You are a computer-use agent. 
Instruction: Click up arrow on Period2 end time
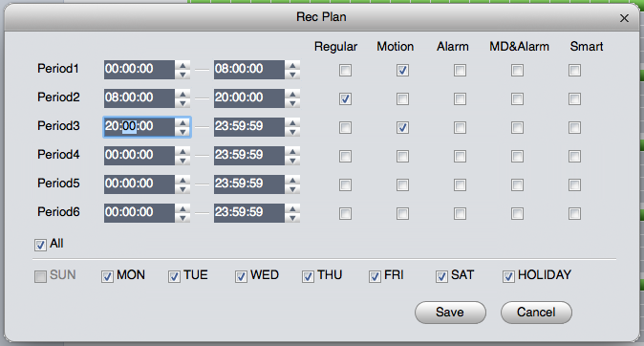pyautogui.click(x=292, y=94)
